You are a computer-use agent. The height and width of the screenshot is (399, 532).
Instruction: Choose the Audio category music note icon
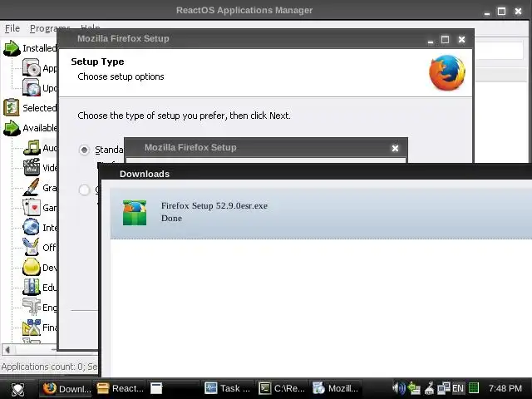(x=32, y=147)
